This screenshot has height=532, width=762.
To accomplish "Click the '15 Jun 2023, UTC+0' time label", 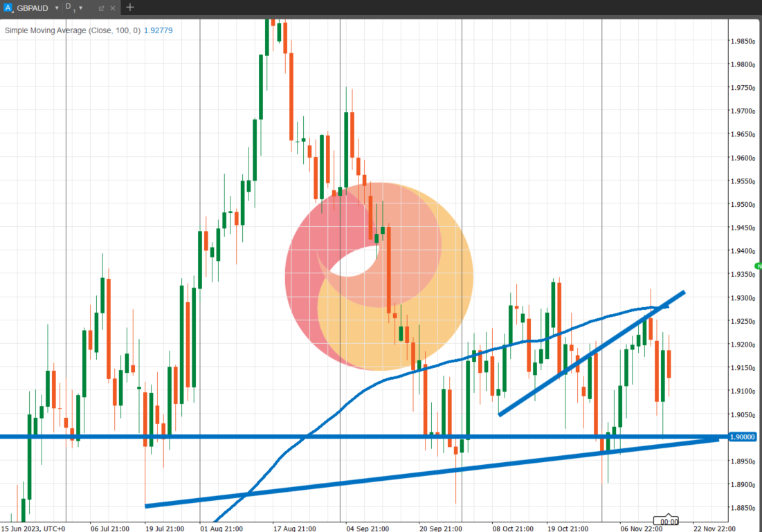I will click(x=33, y=528).
